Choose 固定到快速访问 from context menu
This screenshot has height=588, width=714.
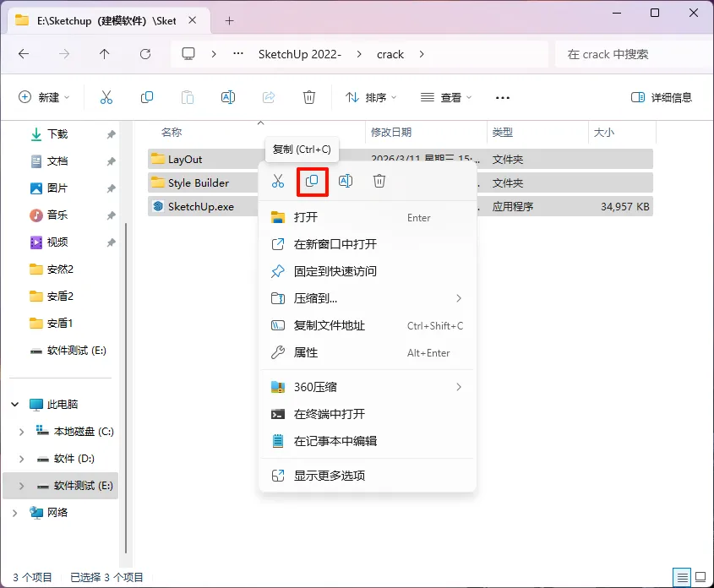(x=368, y=272)
